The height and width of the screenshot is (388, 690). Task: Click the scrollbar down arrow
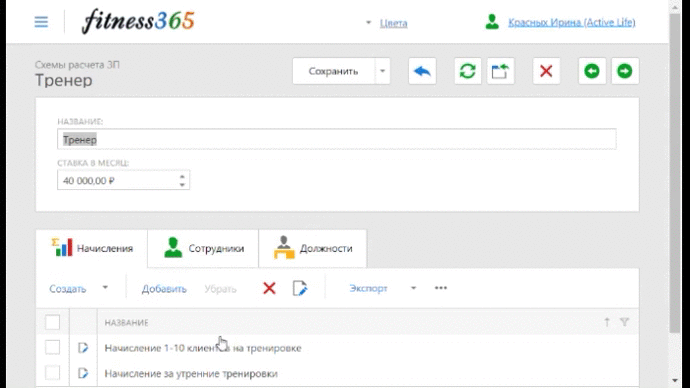pos(675,381)
